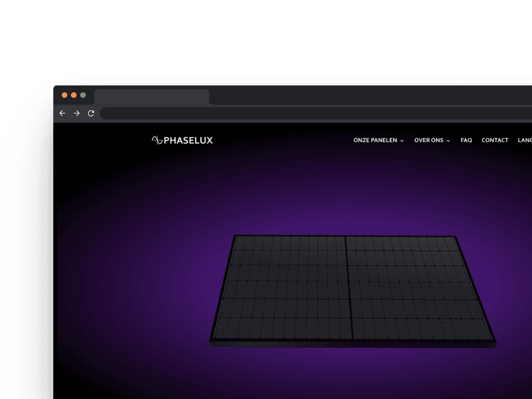Expand the LANG language selector
Screen dimensions: 532x399
(x=526, y=140)
